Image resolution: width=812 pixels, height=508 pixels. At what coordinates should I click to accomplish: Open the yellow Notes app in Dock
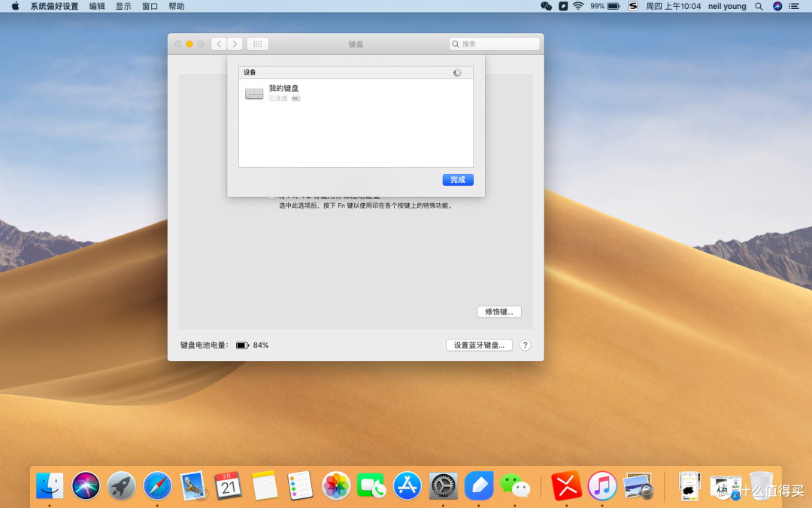pos(265,485)
